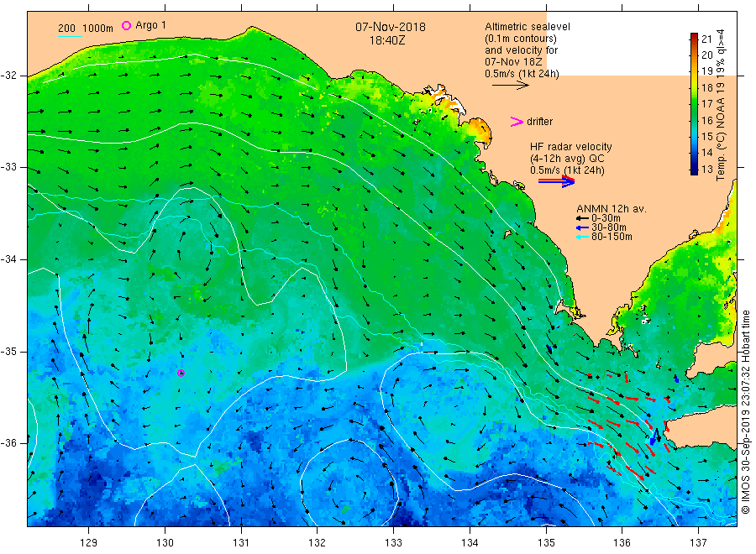
Task: Click the 21 value on the temperature scale
Action: 706,39
